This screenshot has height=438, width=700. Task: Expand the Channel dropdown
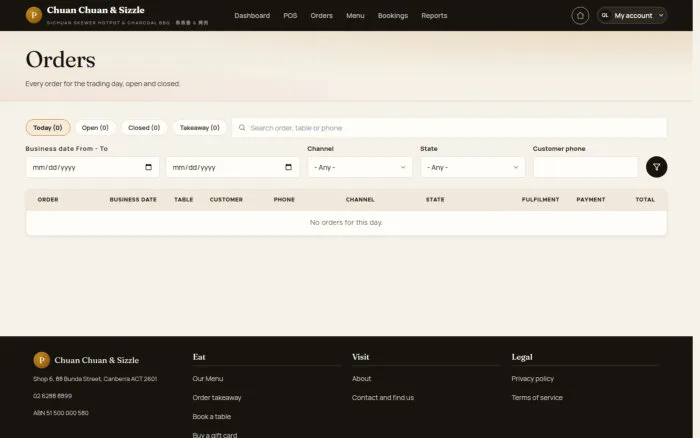point(360,167)
